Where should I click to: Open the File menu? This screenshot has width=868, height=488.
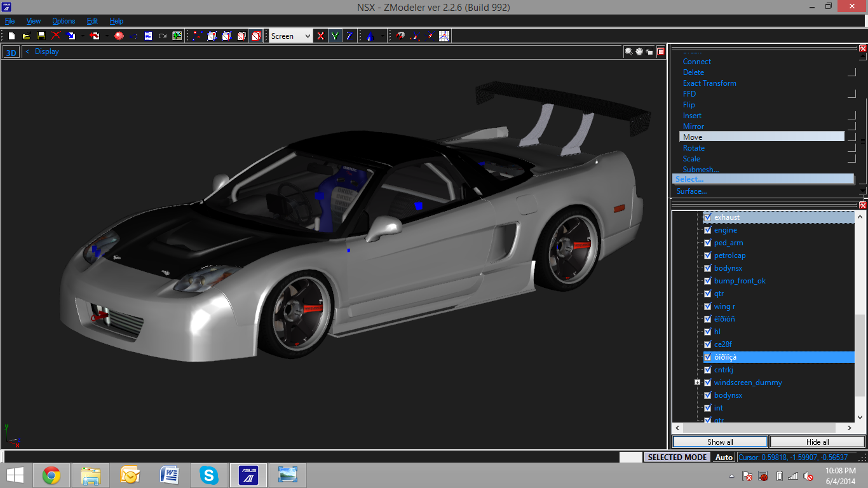(10, 21)
